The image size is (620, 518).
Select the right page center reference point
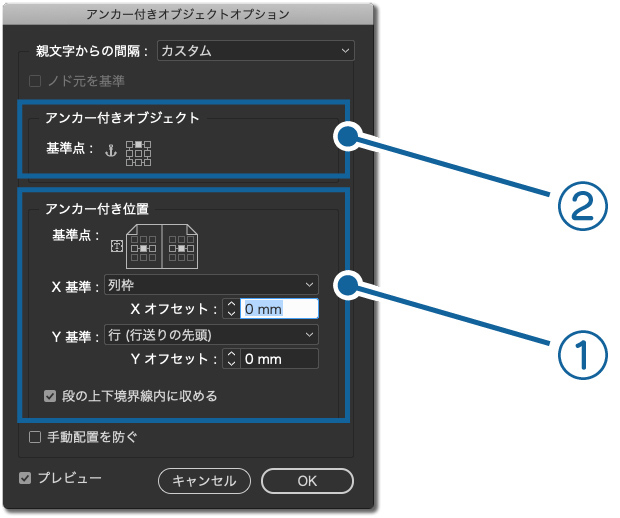coord(181,248)
